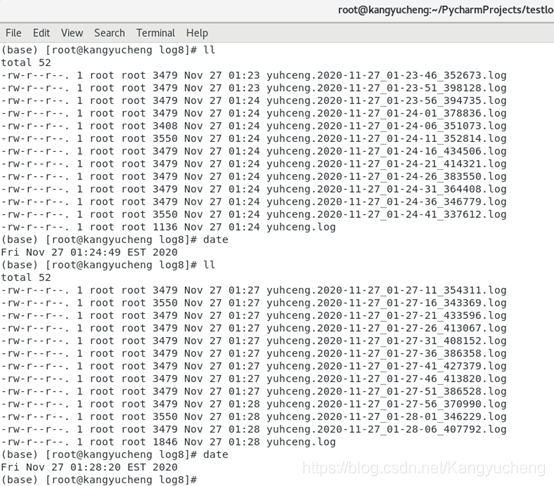554x486 pixels.
Task: Click filename yuhceng.2020-11-27_01-23-46_352673.log
Action: [x=386, y=75]
